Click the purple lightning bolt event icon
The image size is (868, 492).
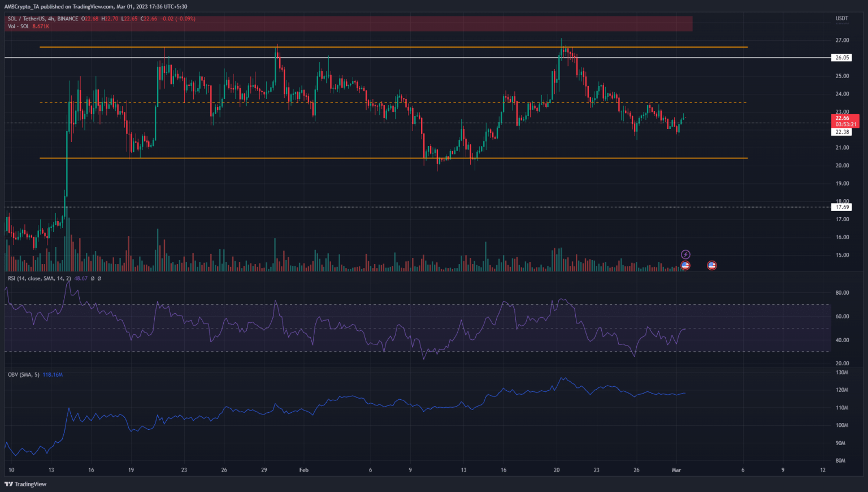tap(685, 254)
